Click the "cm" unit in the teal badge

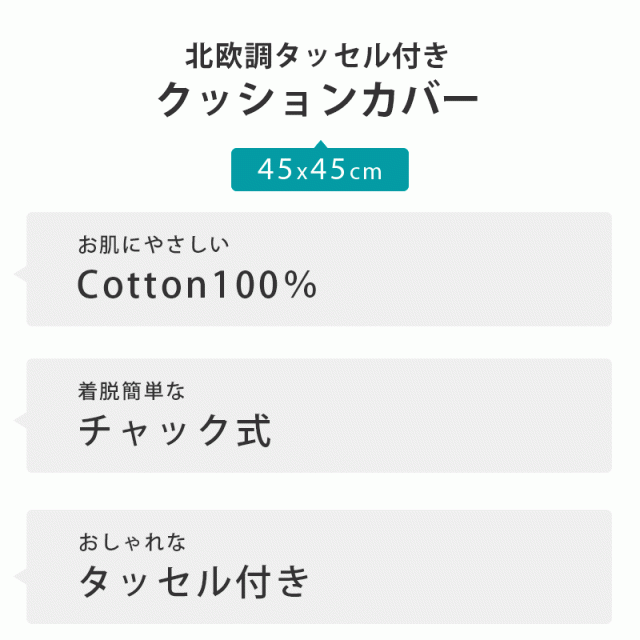coord(366,171)
